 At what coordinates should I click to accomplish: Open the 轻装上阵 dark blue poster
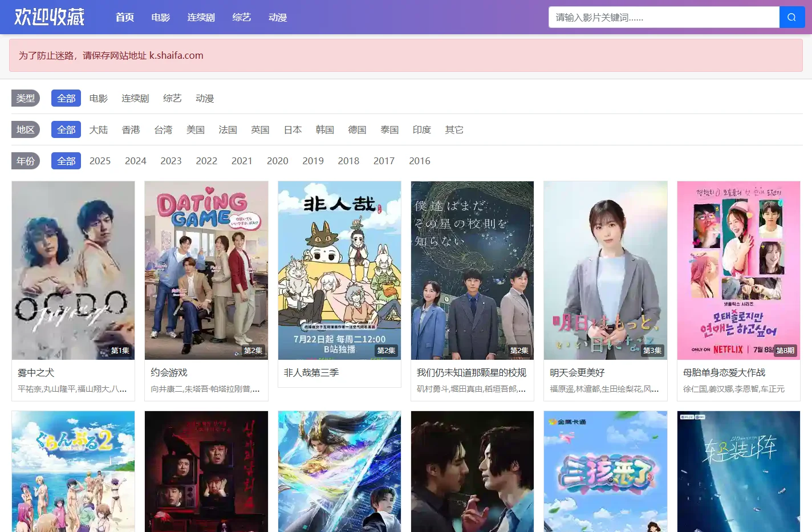pos(738,472)
